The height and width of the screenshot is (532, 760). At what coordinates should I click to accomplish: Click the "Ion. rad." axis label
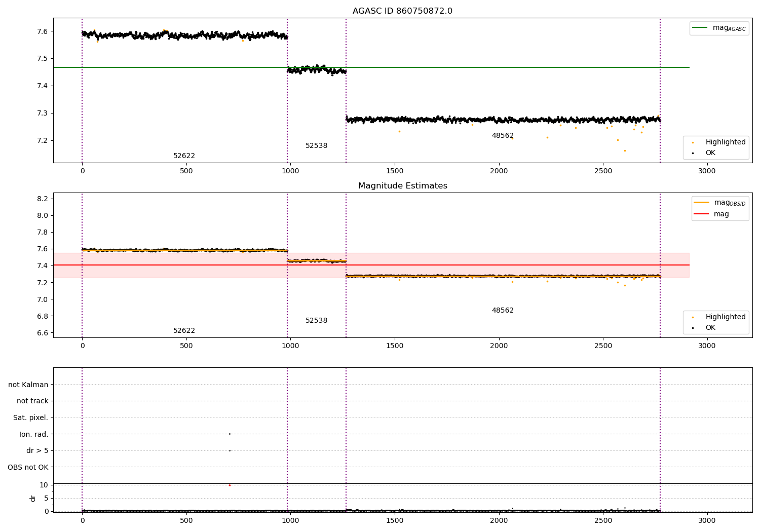34,435
